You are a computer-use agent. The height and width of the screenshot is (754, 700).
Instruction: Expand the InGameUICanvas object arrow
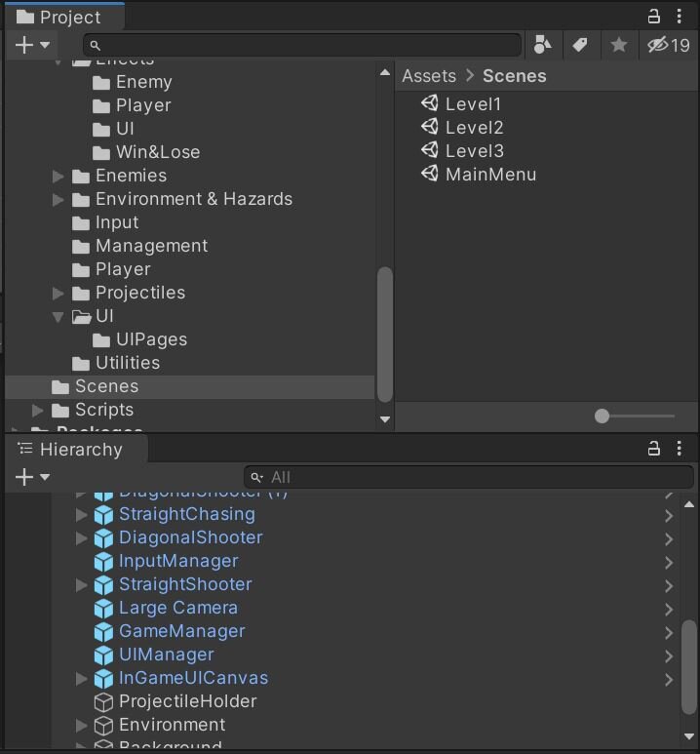(x=82, y=679)
